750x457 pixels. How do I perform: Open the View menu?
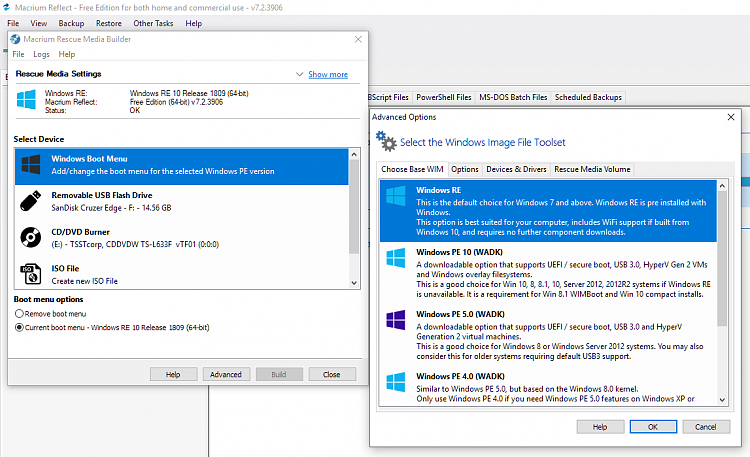[x=39, y=23]
